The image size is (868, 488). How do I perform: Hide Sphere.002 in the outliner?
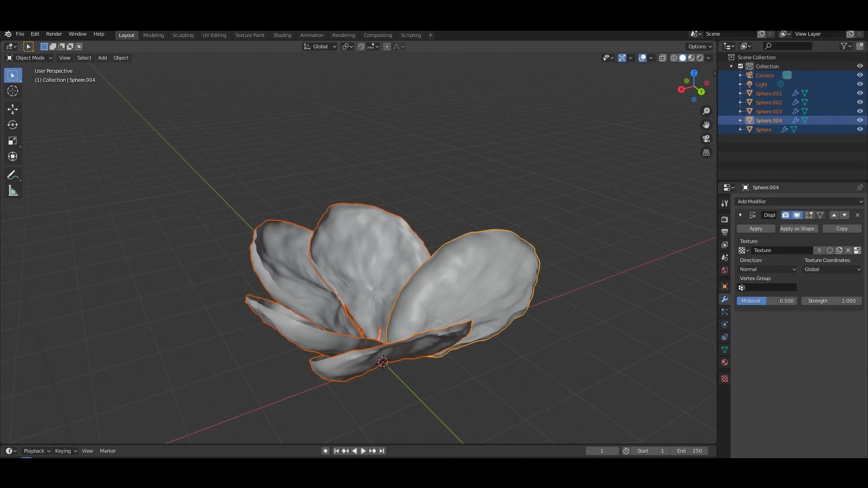tap(860, 102)
